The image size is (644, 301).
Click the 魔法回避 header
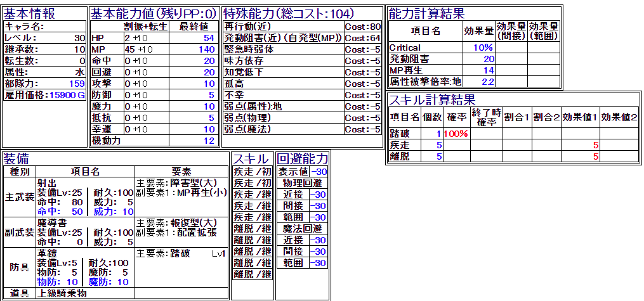(302, 228)
